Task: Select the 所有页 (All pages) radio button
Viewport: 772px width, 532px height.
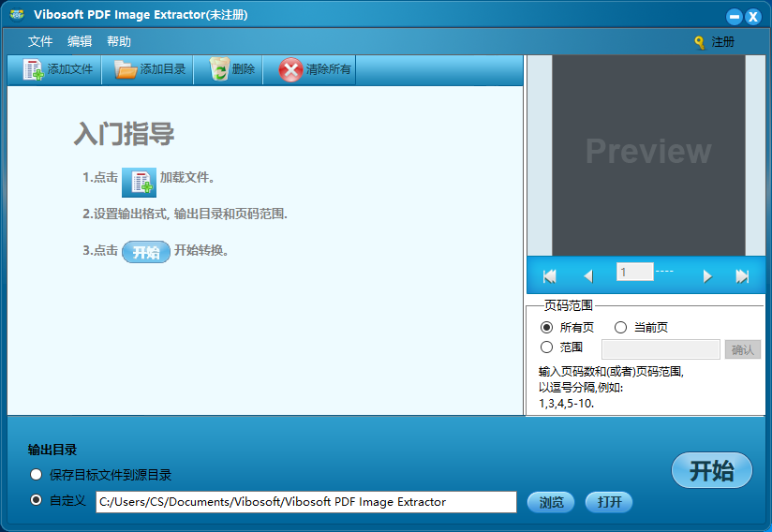Action: pos(546,327)
